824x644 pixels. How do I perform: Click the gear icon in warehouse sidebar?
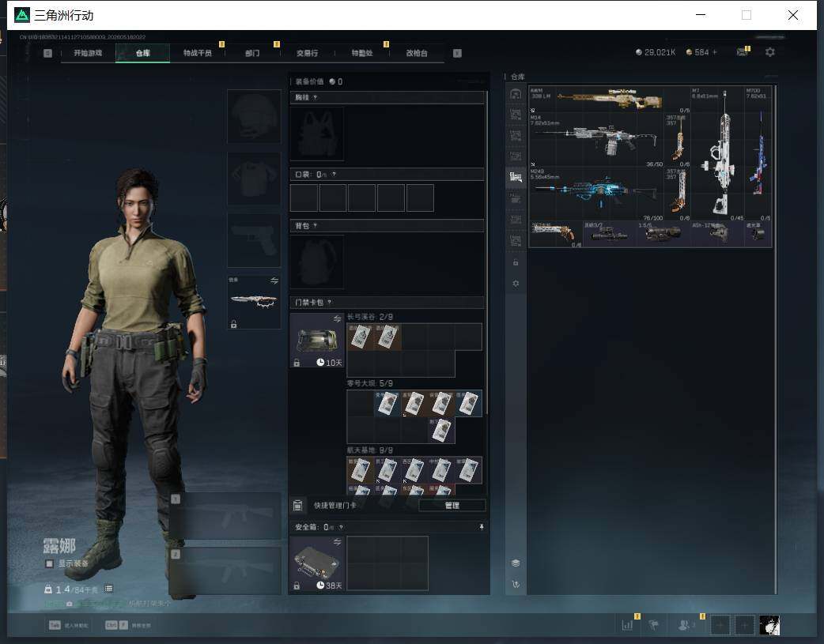click(x=516, y=283)
